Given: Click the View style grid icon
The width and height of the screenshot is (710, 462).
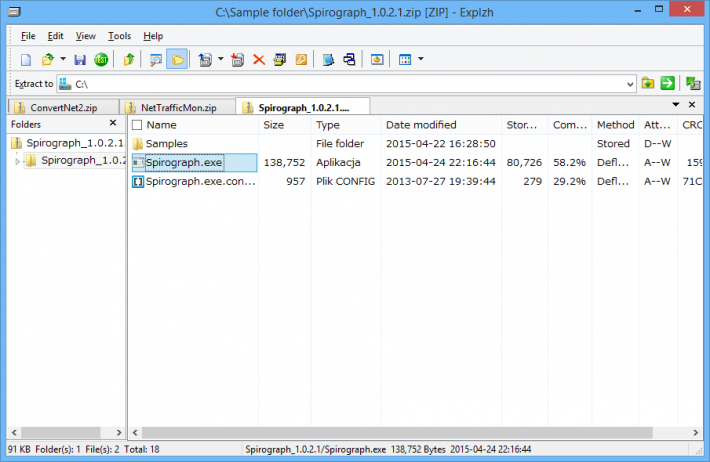Looking at the screenshot, I should [x=405, y=59].
